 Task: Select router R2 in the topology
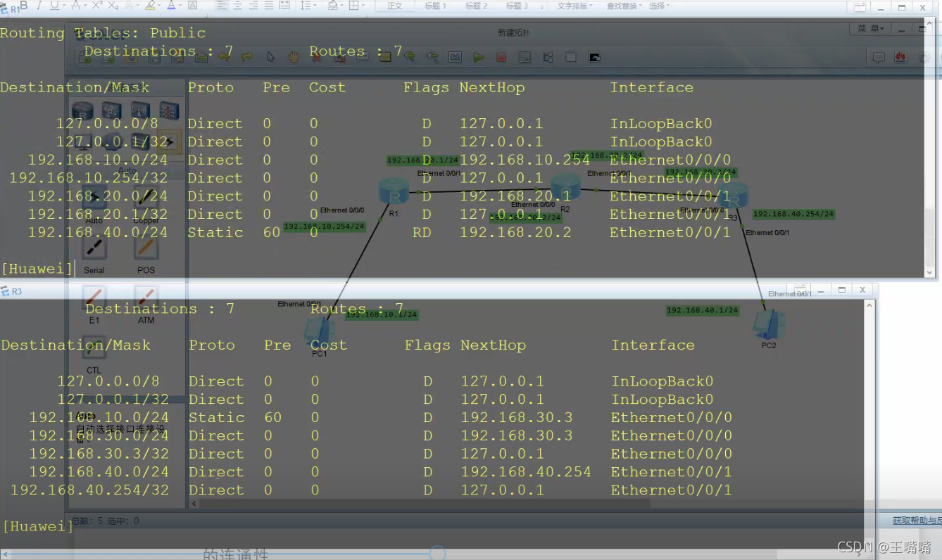point(564,188)
